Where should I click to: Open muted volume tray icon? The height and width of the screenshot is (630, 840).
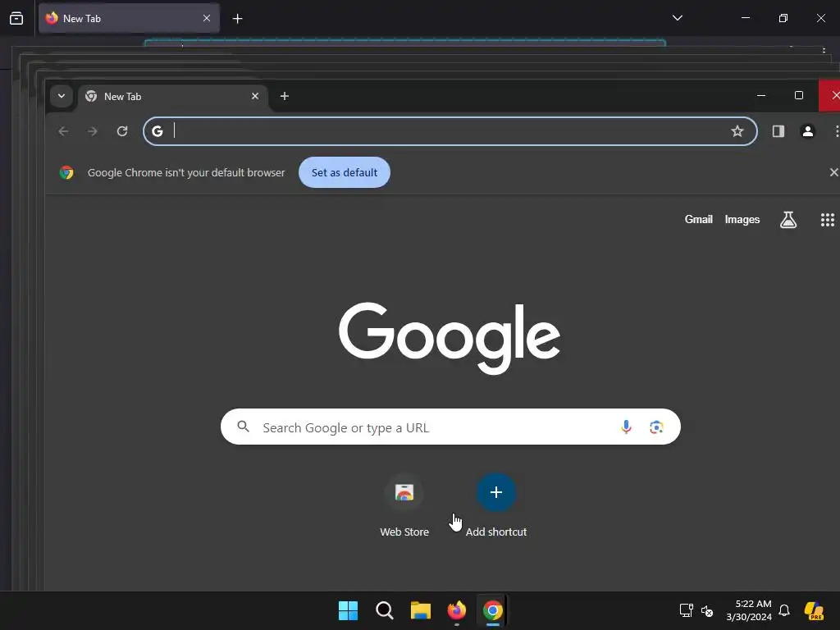[x=707, y=610]
